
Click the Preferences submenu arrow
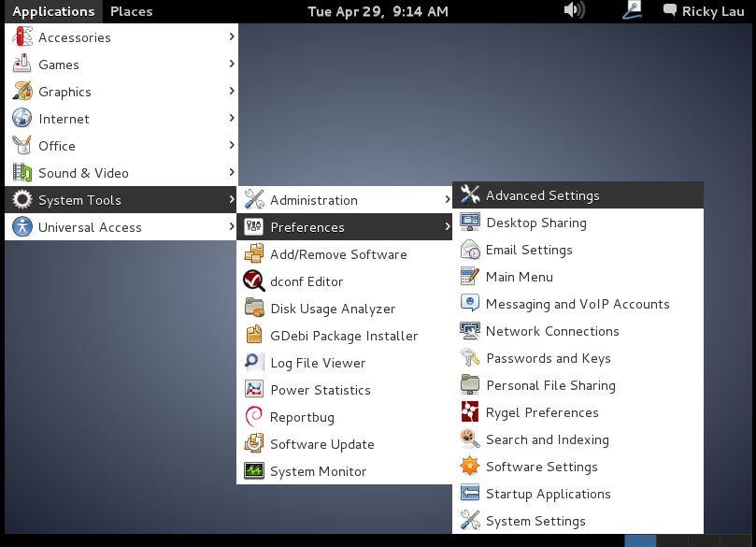point(448,226)
